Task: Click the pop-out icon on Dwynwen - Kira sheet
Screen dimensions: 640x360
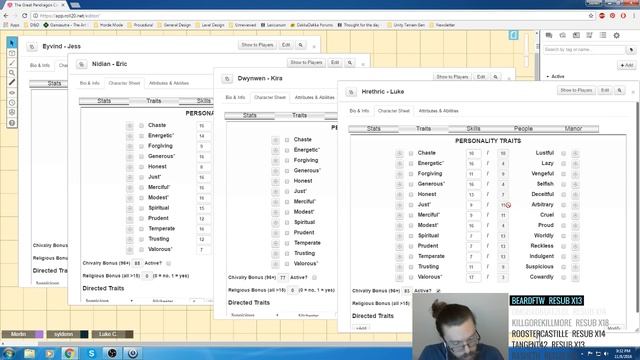Action: (x=227, y=78)
